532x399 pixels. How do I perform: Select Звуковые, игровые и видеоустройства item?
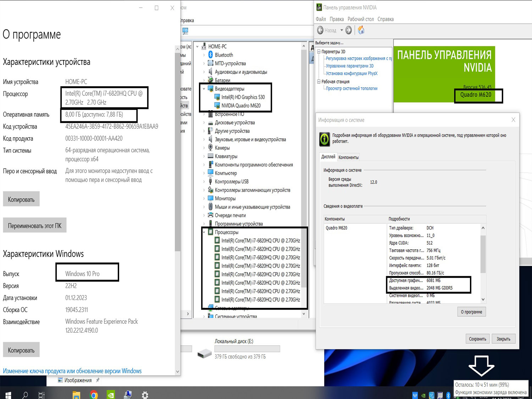coord(250,139)
